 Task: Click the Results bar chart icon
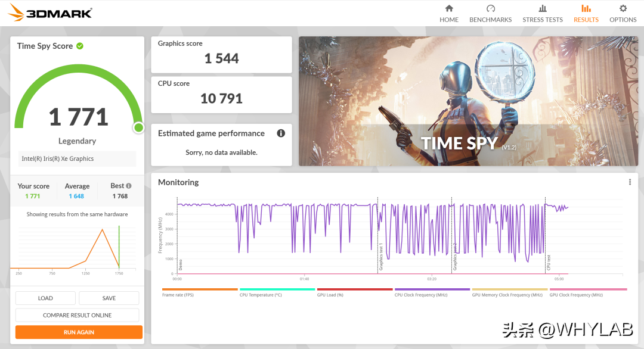click(586, 8)
